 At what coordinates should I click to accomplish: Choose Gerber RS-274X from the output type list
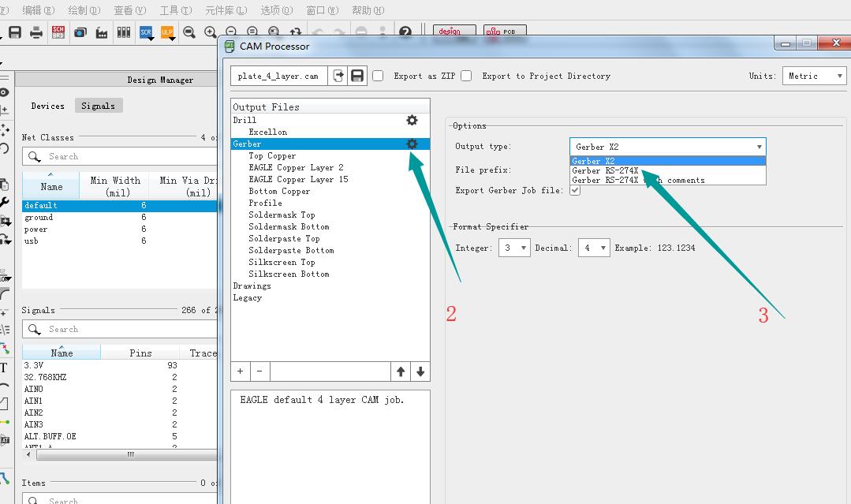605,170
